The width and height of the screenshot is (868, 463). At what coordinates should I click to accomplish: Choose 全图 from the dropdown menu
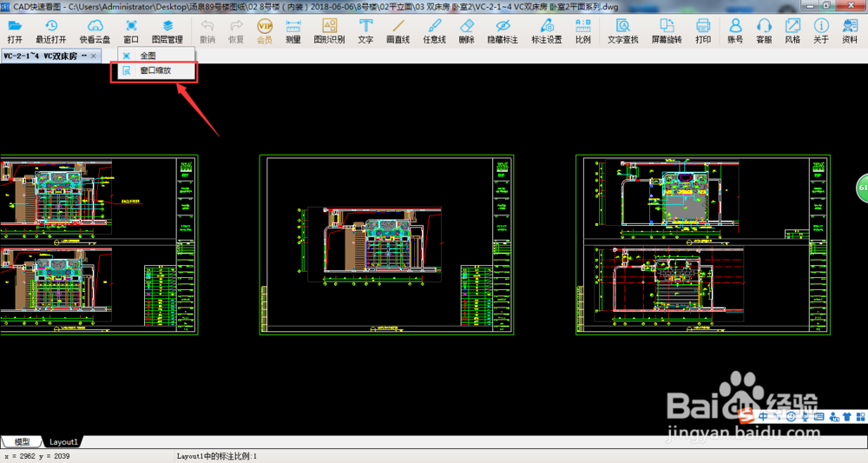pyautogui.click(x=148, y=56)
